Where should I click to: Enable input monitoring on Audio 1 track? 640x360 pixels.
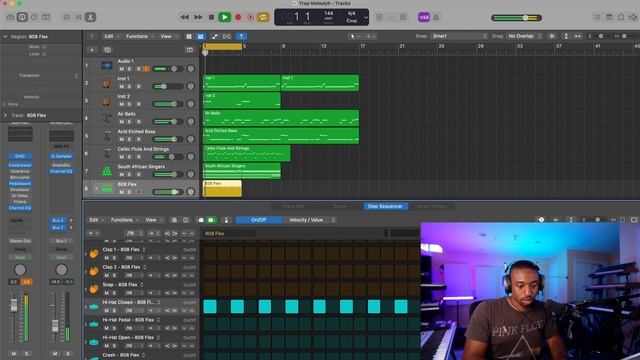[146, 69]
